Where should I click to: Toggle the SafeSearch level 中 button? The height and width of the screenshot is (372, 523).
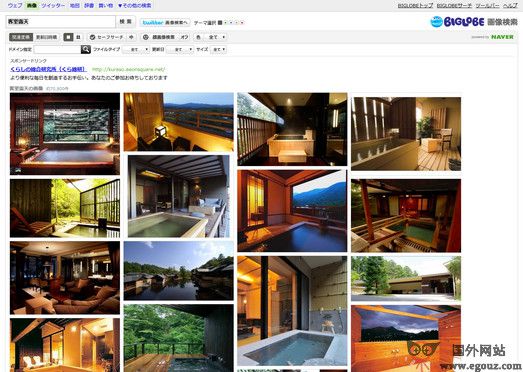132,37
